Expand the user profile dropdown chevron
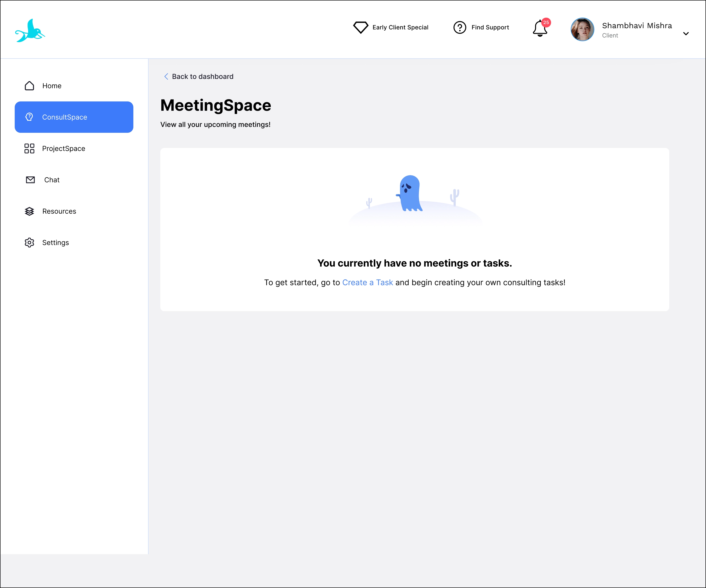The height and width of the screenshot is (588, 706). coord(686,34)
